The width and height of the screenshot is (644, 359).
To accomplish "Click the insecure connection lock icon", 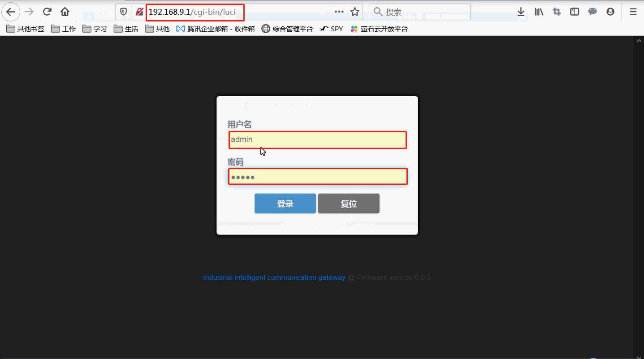I will [x=139, y=12].
